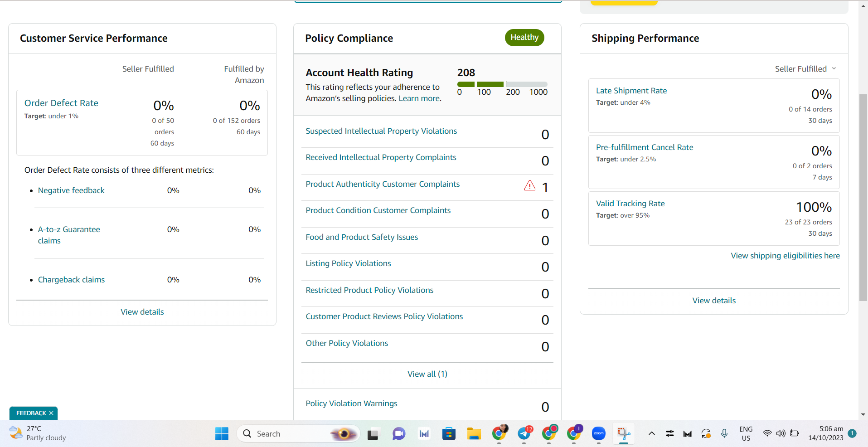Open the A-to-z Guarantee claims link
The image size is (868, 447).
[69, 235]
